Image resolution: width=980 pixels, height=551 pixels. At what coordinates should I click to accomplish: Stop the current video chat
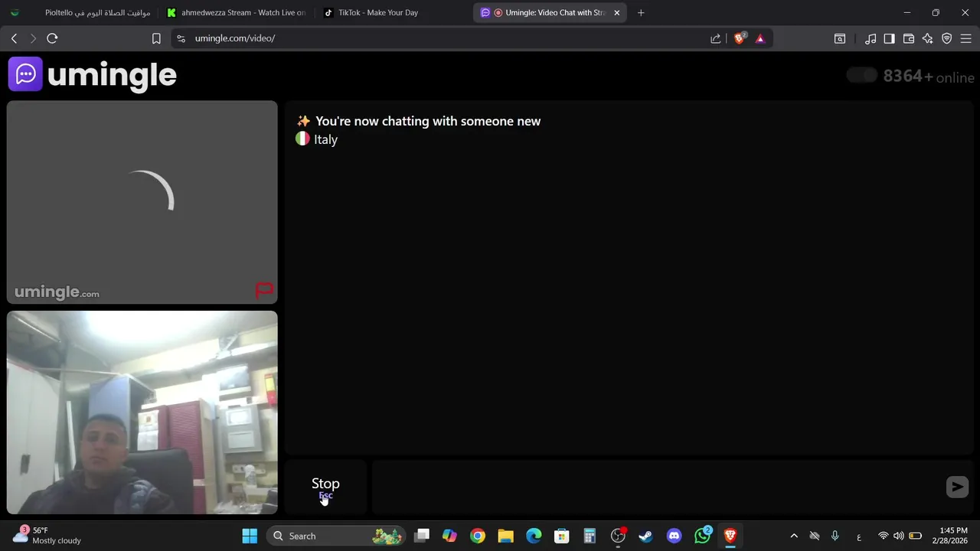point(325,487)
